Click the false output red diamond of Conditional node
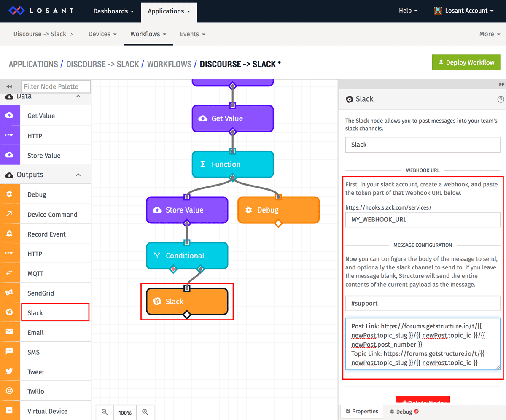Viewport: 506px width, 420px height. 172,269
